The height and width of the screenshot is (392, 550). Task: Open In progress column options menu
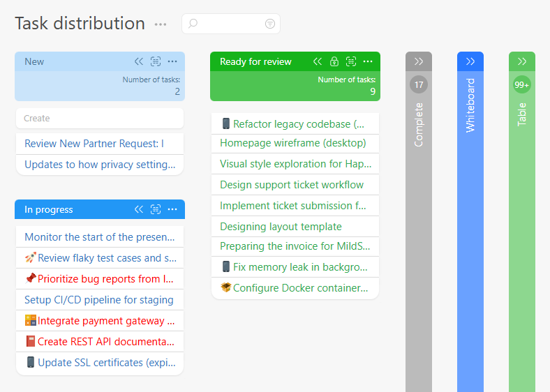coord(172,209)
